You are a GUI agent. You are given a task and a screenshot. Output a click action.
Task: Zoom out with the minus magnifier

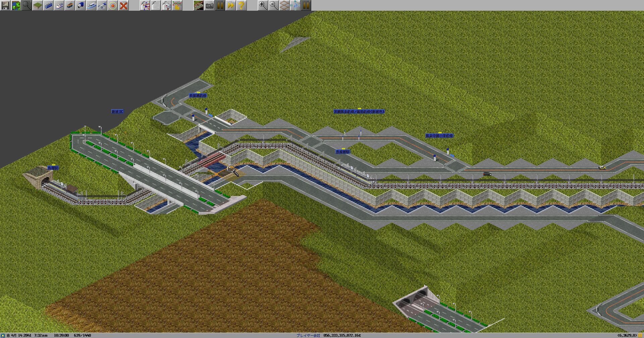(274, 5)
